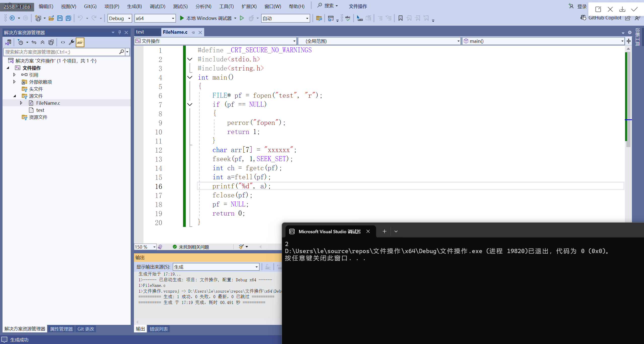
Task: Click the collapse all icon in Solution Explorer
Action: tap(43, 42)
